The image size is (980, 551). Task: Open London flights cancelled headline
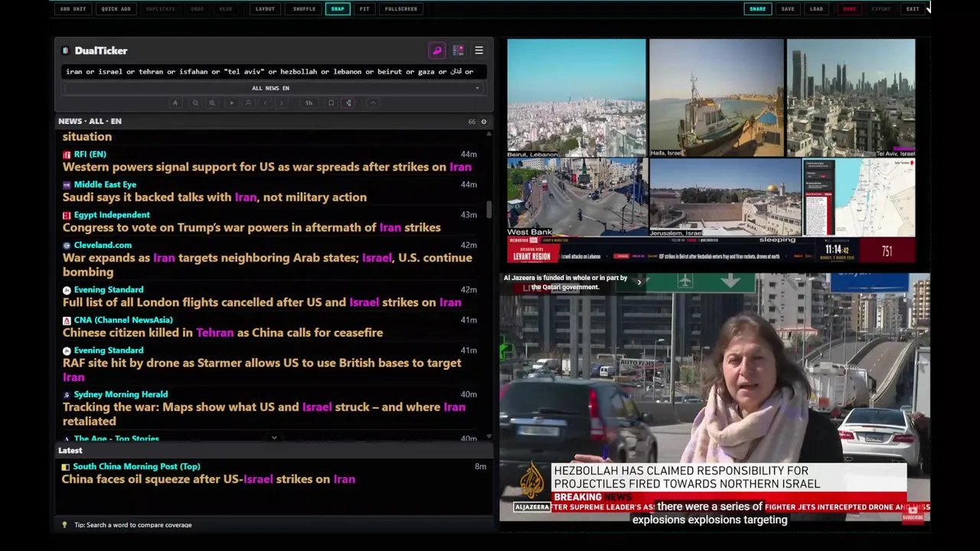point(262,302)
